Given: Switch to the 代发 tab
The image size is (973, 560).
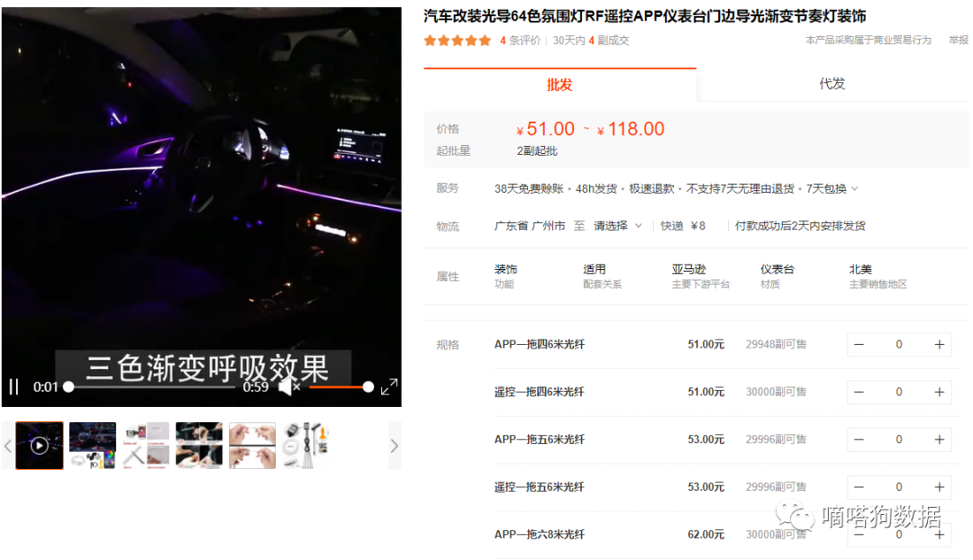Looking at the screenshot, I should [x=832, y=84].
